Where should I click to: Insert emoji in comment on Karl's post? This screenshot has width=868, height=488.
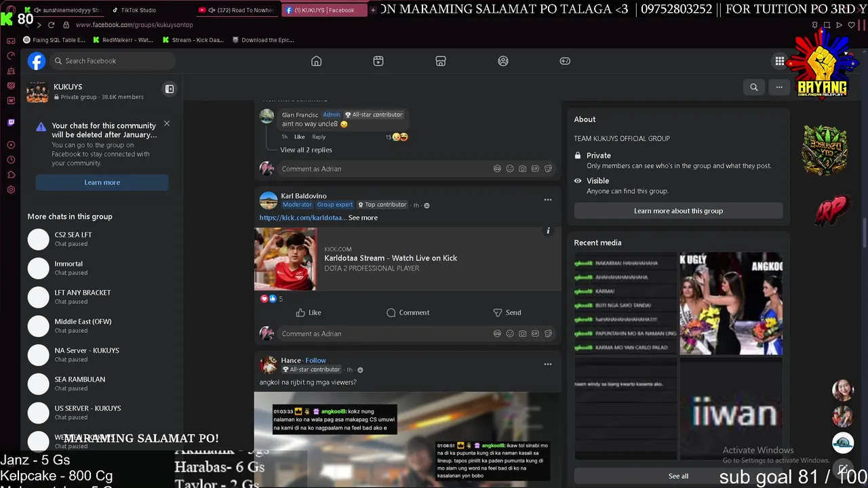coord(510,333)
